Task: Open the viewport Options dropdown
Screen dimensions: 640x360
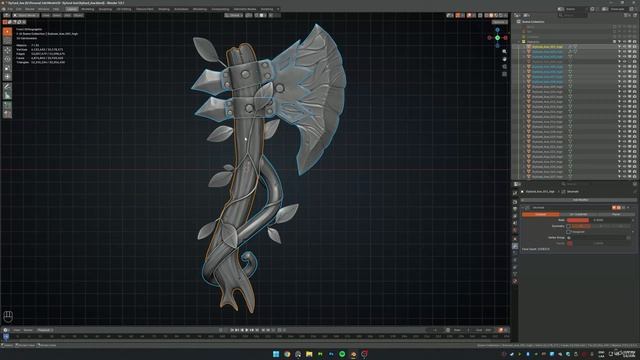Action: pyautogui.click(x=500, y=22)
